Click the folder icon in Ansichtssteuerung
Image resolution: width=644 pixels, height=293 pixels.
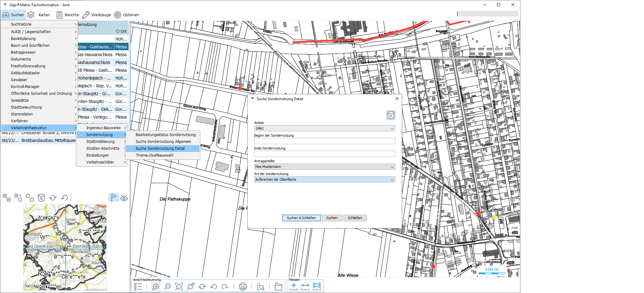pos(278,286)
